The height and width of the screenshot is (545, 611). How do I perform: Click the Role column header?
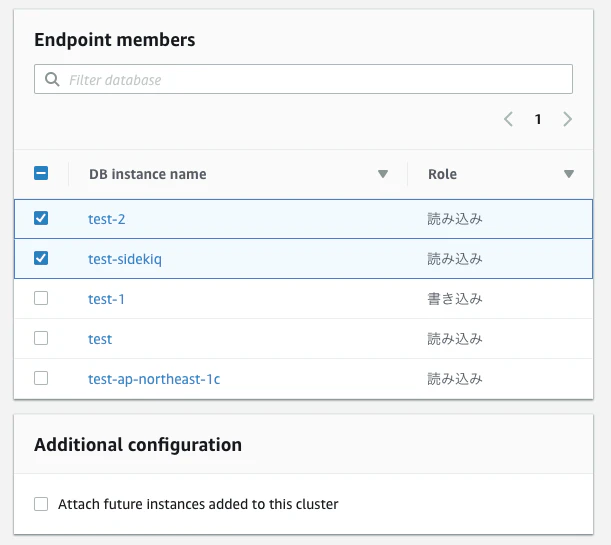pyautogui.click(x=442, y=174)
